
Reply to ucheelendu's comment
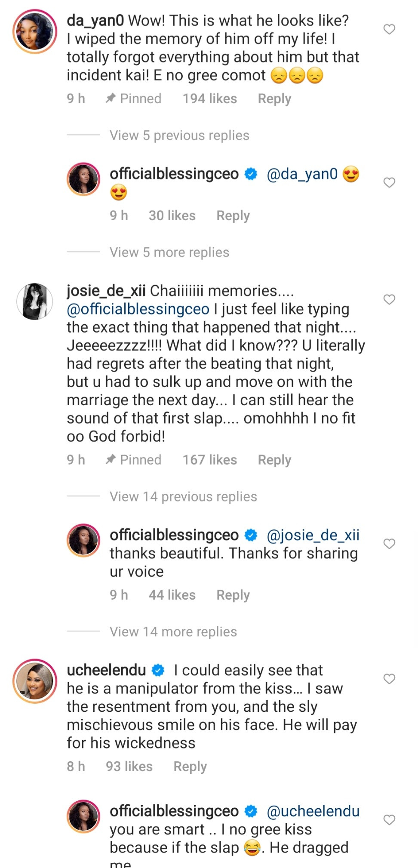pos(190,766)
